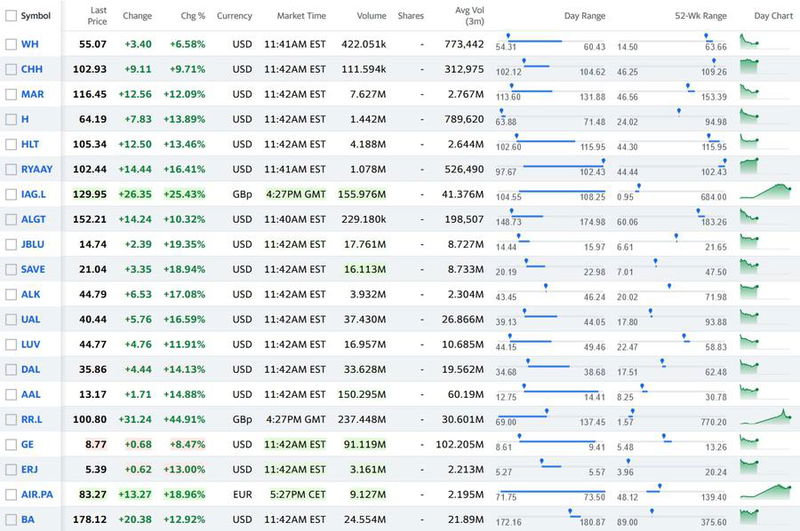Viewport: 800px width, 531px height.
Task: Click the RYAAY day range bar
Action: pyautogui.click(x=551, y=167)
